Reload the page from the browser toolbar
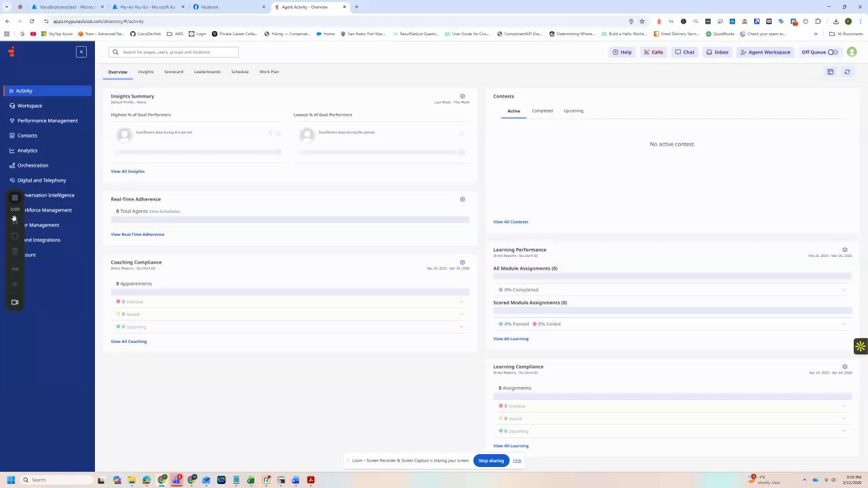 (32, 22)
